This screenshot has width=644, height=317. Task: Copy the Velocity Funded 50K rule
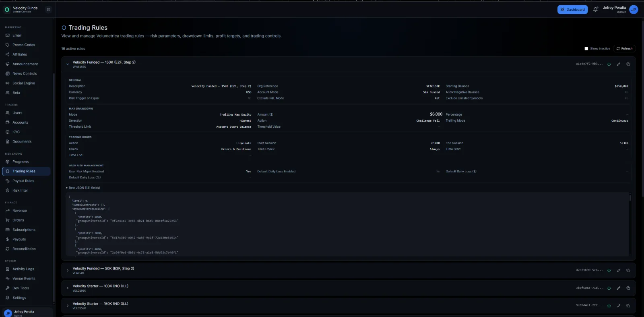628,270
